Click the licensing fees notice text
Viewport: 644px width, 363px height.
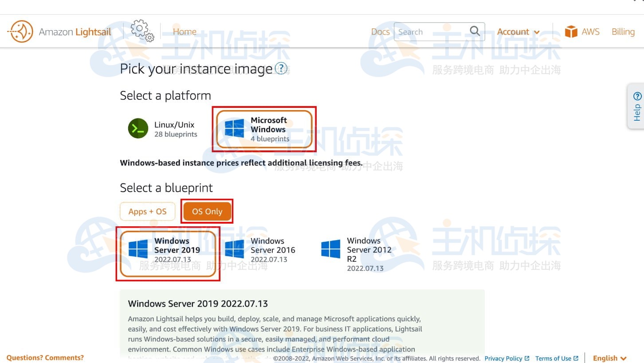click(x=241, y=163)
